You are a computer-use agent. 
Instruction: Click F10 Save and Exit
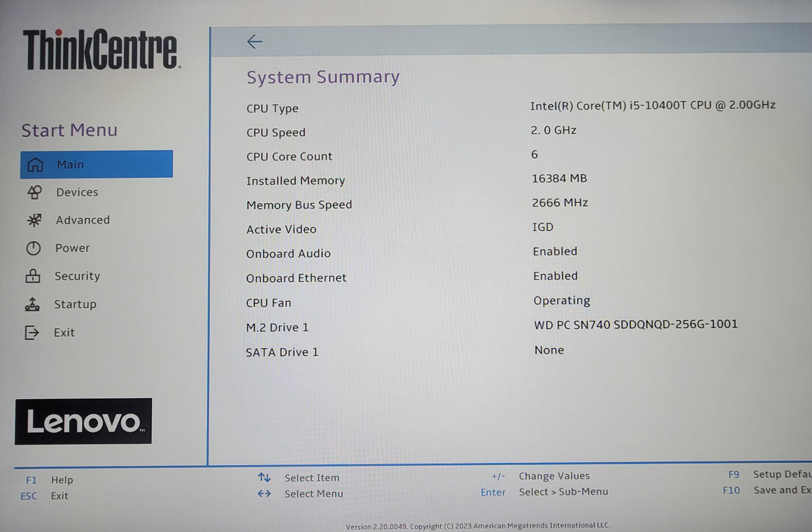(767, 490)
